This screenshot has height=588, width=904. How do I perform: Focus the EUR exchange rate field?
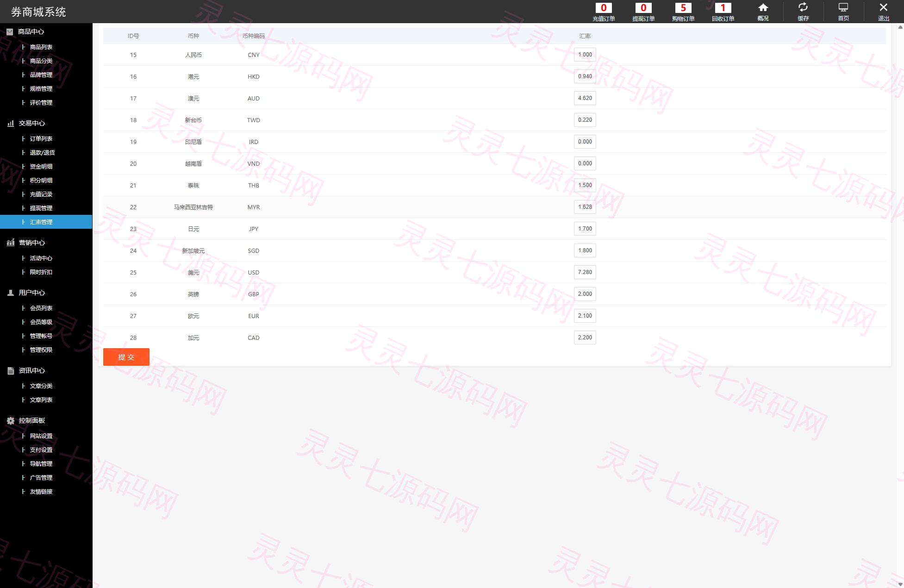[585, 316]
